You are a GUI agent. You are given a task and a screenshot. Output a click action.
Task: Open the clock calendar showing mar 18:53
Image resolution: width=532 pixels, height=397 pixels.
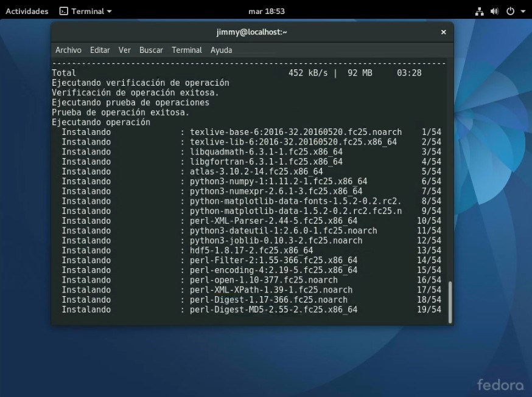click(267, 11)
